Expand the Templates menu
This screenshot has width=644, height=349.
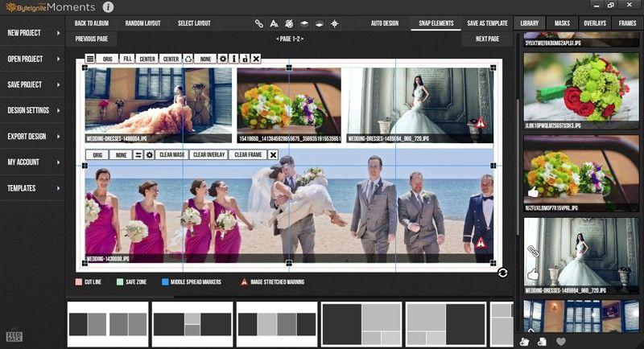point(32,188)
